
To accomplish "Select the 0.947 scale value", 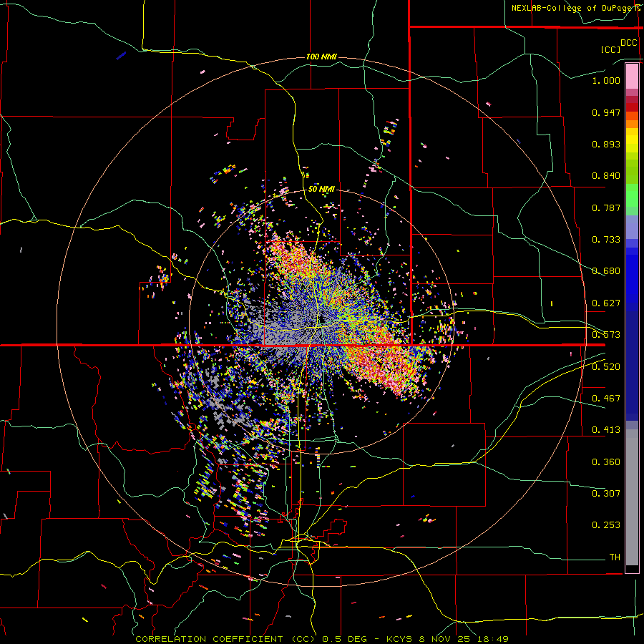I will click(x=606, y=112).
